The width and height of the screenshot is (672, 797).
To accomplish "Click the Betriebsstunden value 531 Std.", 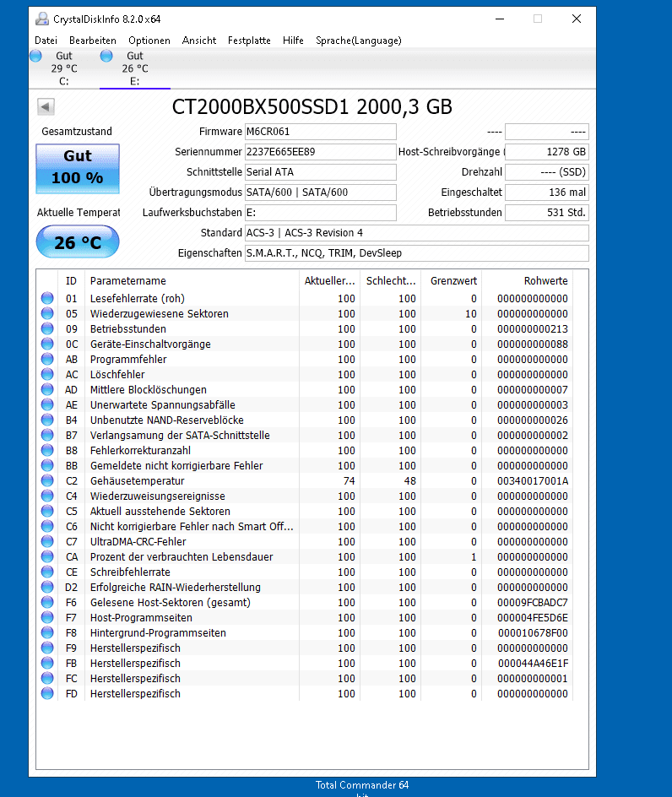I will pos(547,213).
